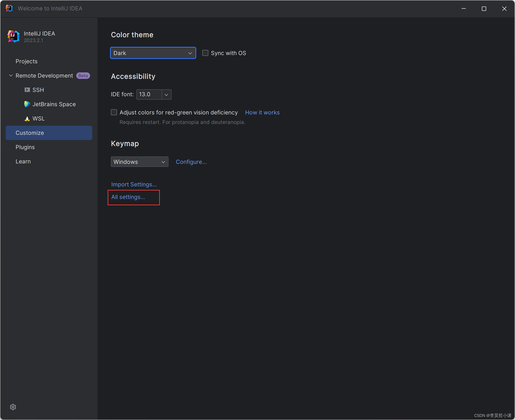
Task: Toggle red-green vision deficiency checkbox
Action: (x=114, y=112)
